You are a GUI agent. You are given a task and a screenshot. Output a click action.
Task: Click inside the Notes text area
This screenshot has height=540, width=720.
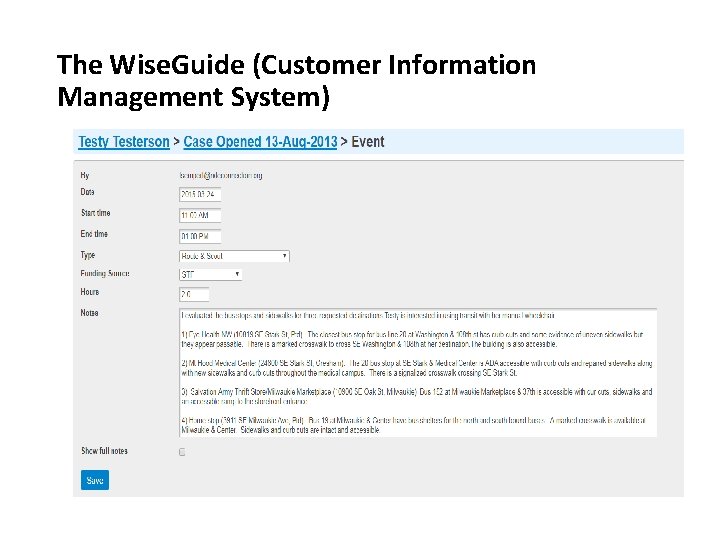pos(418,372)
